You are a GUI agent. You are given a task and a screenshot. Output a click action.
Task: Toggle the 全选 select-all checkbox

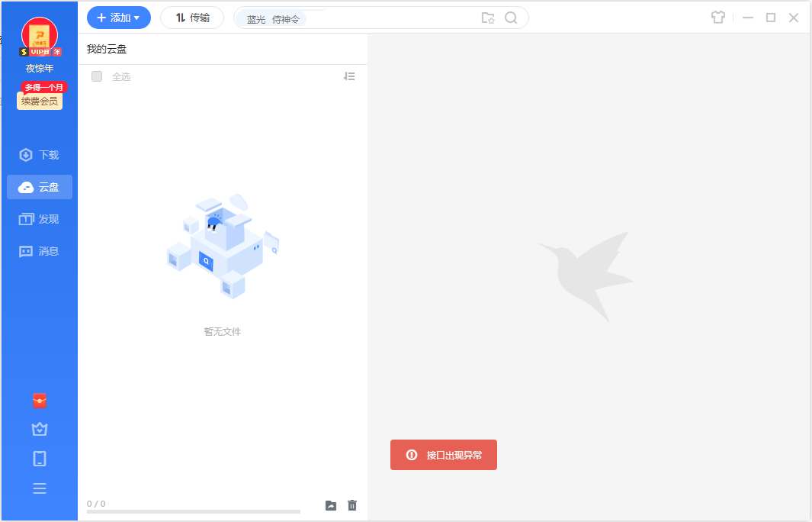click(97, 76)
